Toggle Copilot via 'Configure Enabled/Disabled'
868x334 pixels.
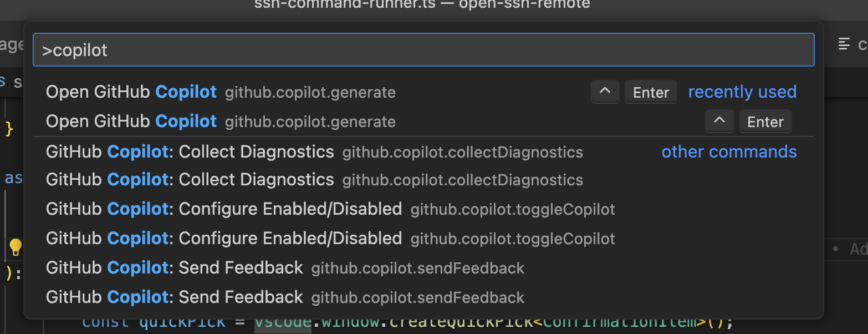(x=223, y=208)
